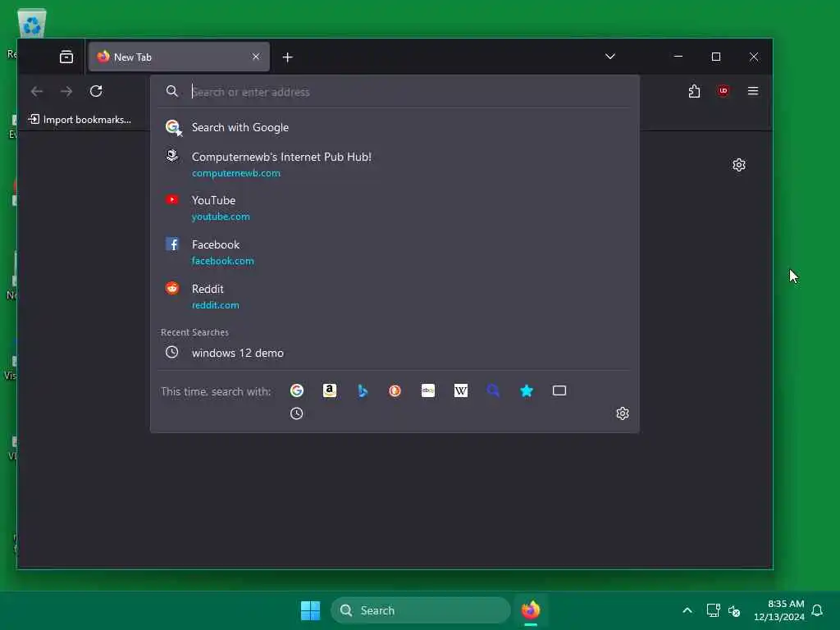Viewport: 840px width, 630px height.
Task: Search this time with Google
Action: click(297, 390)
